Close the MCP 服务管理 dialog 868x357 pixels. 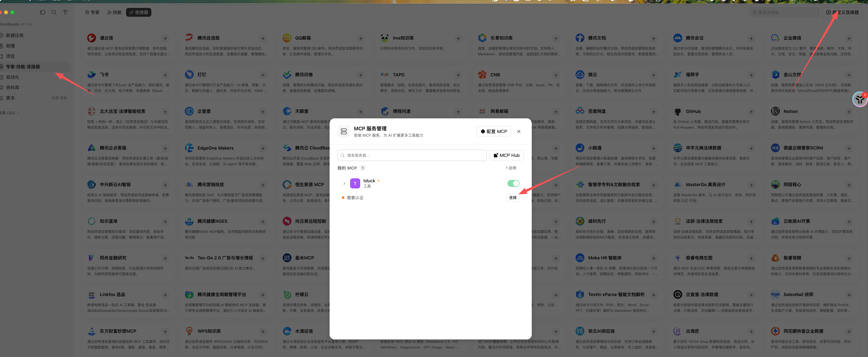(519, 131)
